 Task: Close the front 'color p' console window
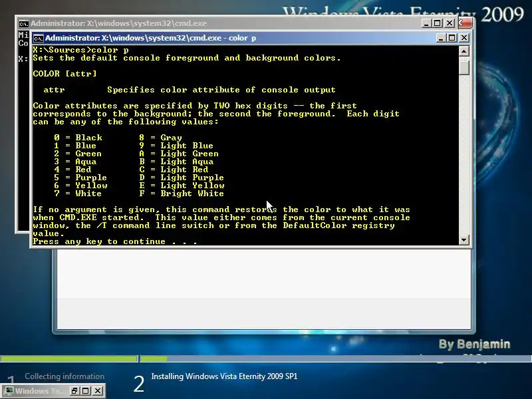[x=464, y=38]
